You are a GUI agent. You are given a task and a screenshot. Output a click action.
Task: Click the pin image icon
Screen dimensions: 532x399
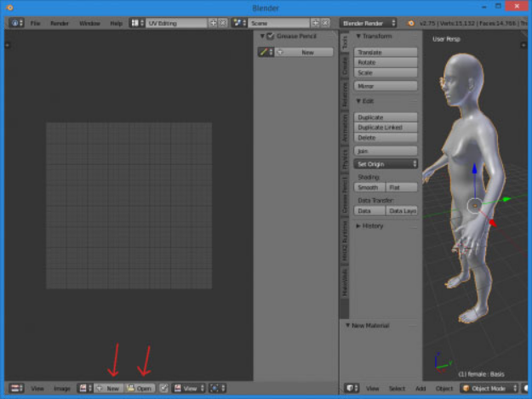(164, 388)
